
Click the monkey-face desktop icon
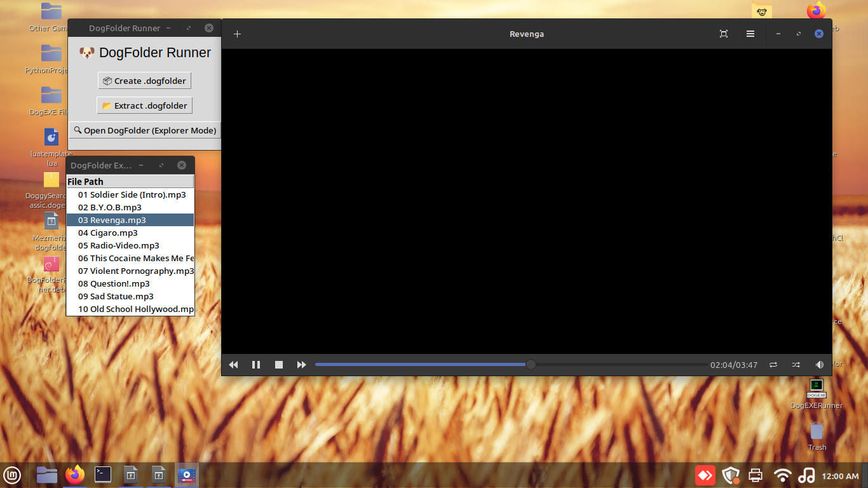(762, 11)
